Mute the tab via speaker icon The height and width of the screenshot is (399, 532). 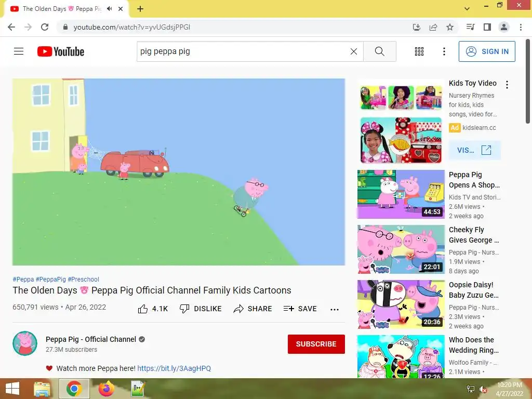coord(109,9)
